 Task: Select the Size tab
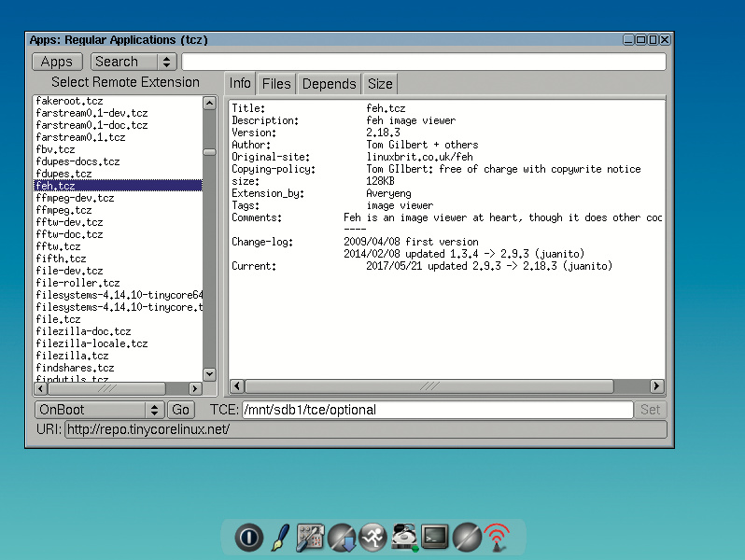pos(380,84)
